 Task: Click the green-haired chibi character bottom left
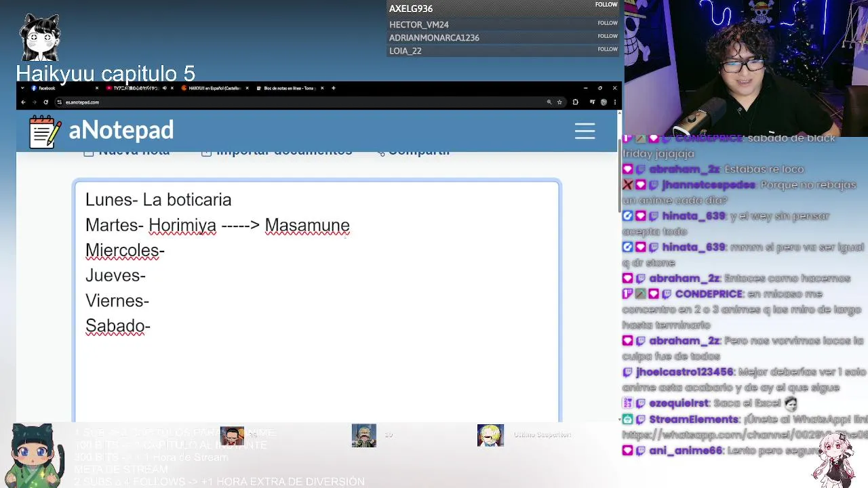click(33, 455)
